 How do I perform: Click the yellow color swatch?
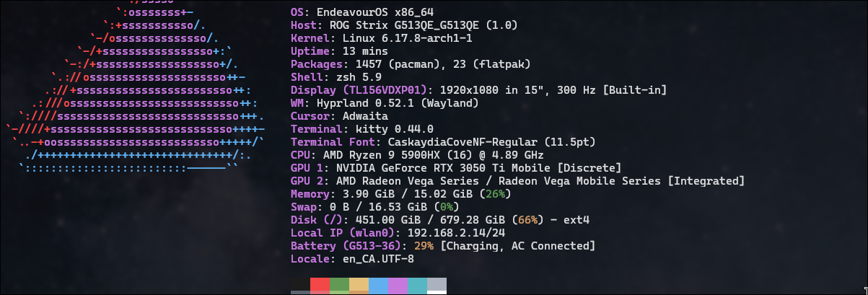coord(359,286)
